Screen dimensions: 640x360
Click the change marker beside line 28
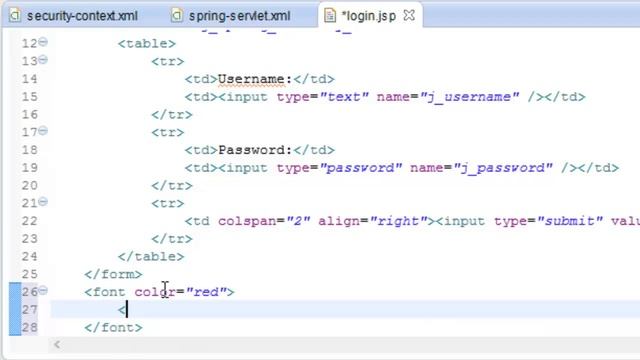(x=15, y=328)
